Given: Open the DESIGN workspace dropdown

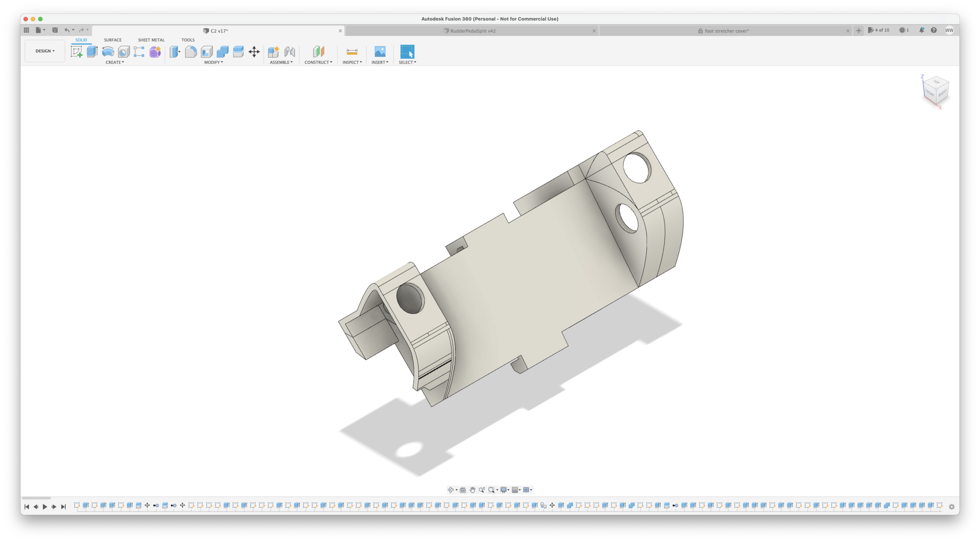Looking at the screenshot, I should (x=45, y=51).
